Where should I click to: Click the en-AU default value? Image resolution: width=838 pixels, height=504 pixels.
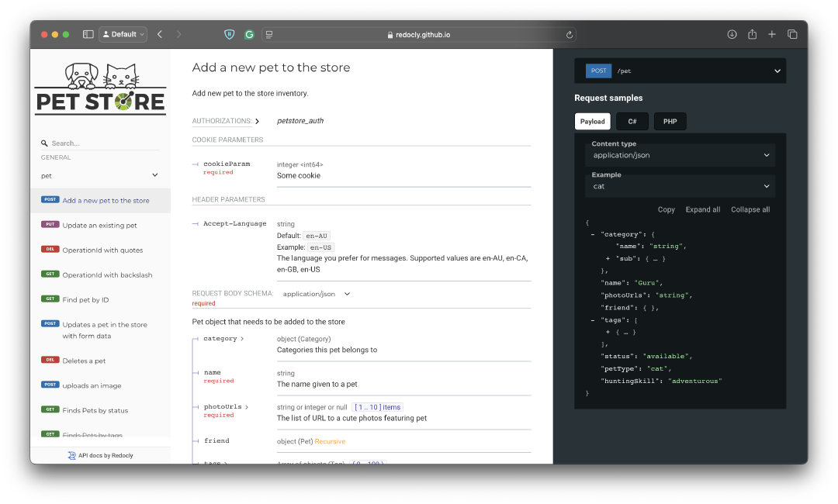coord(317,236)
